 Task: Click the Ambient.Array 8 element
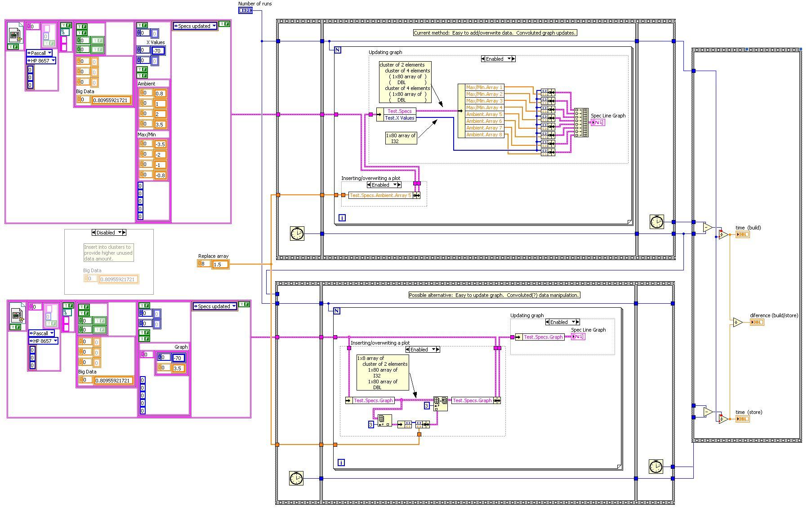tap(484, 135)
